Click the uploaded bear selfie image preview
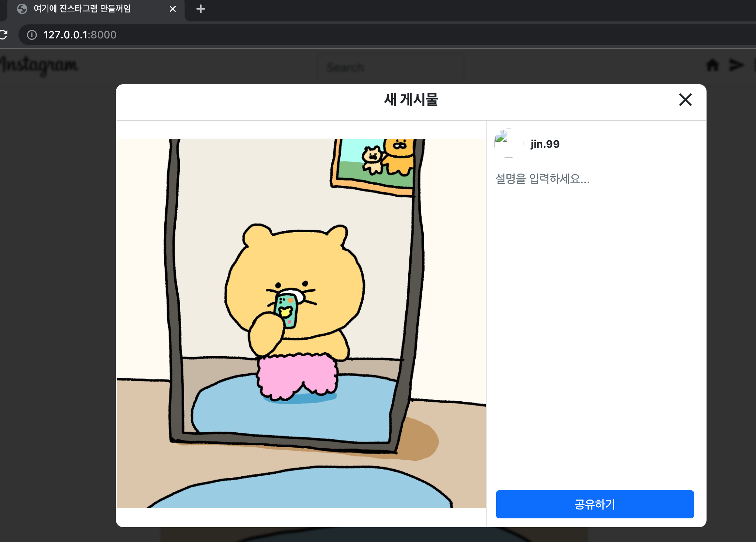The height and width of the screenshot is (542, 756). (x=301, y=323)
